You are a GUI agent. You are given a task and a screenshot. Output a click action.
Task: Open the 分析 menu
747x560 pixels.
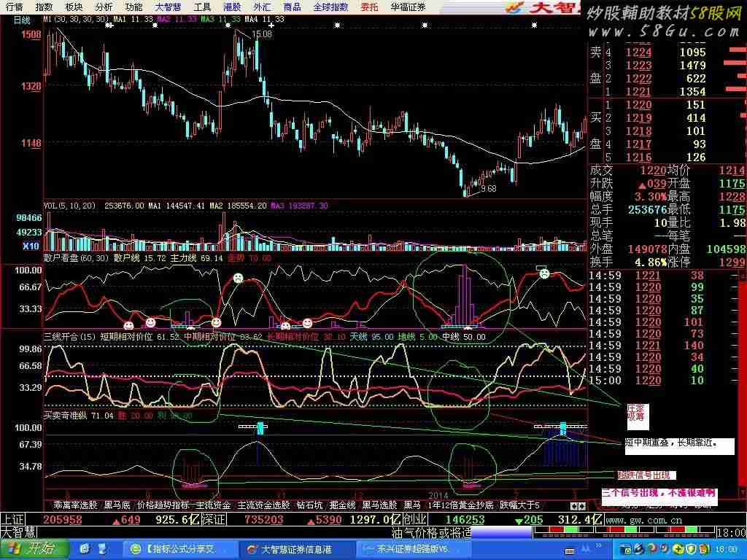pyautogui.click(x=104, y=7)
